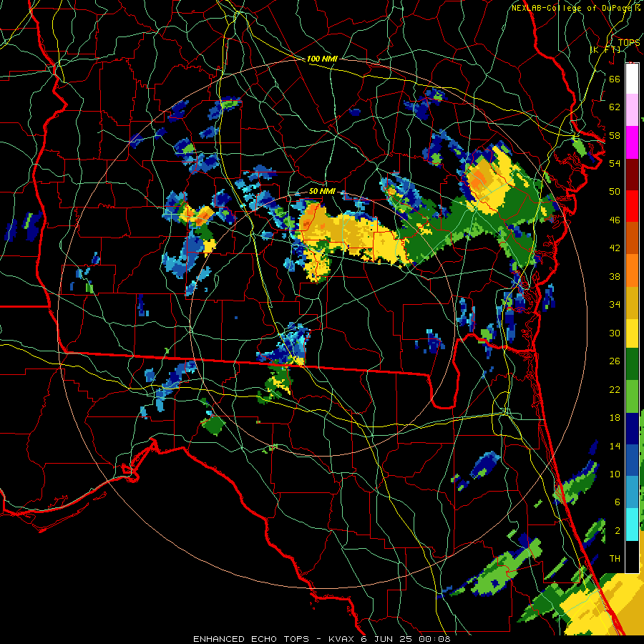644x644 pixels.
Task: Click the TH threshold legend label
Action: [x=615, y=559]
